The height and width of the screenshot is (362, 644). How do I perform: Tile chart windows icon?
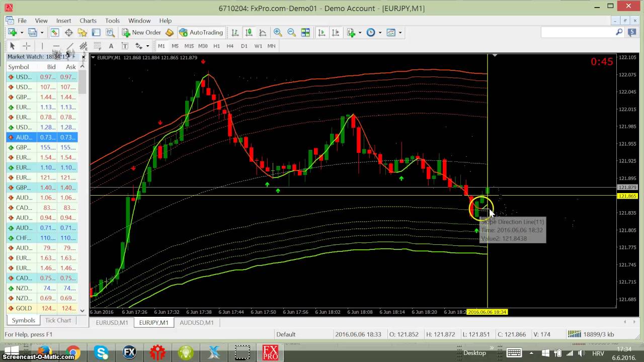point(305,32)
